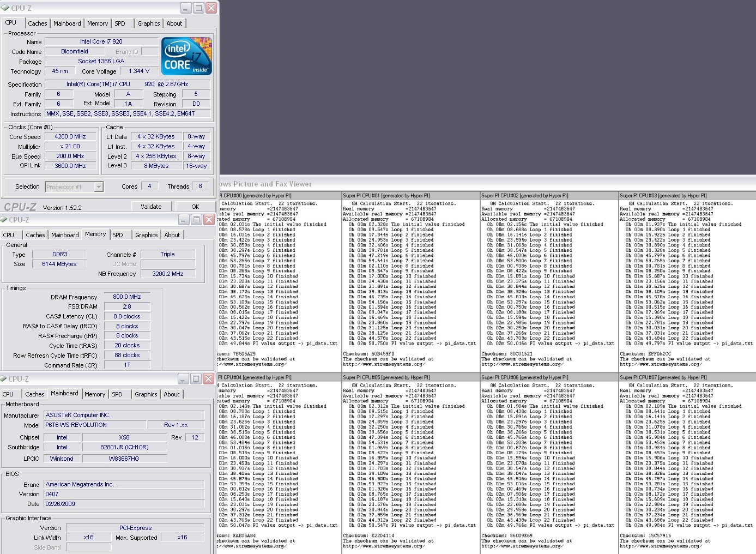
Task: Minimize the top CPU-Z window
Action: tap(186, 8)
